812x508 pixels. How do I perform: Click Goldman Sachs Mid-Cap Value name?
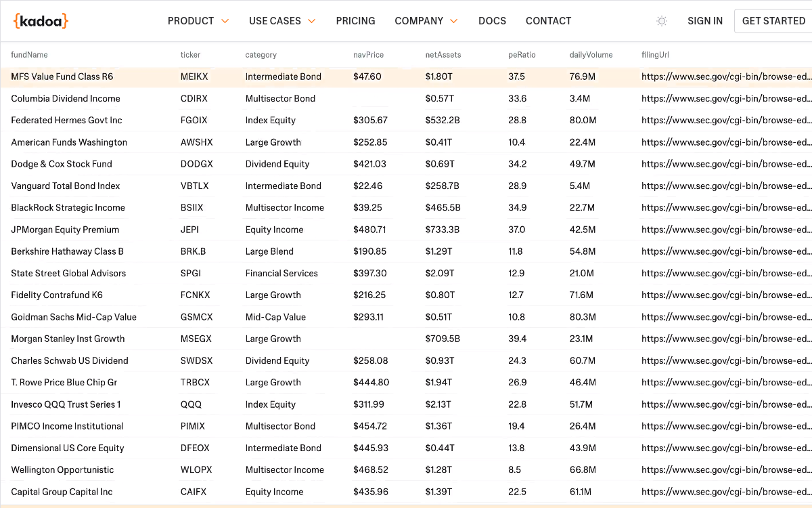tap(74, 317)
